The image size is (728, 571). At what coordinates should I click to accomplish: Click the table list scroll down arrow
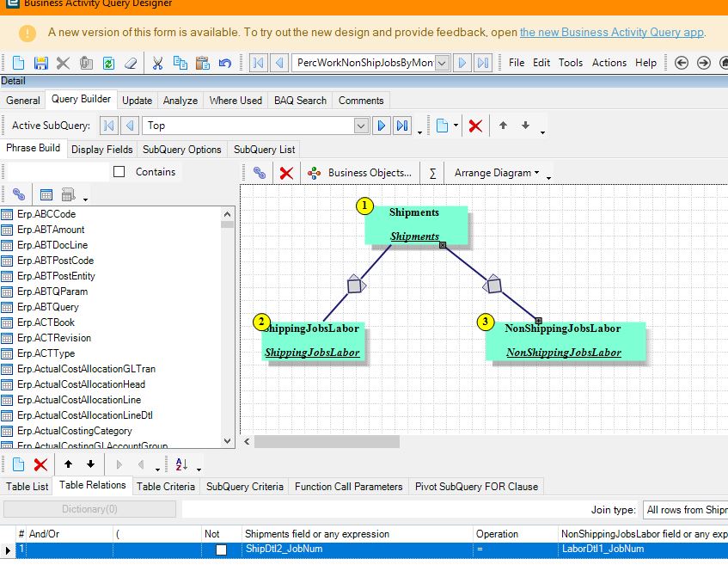pos(228,441)
